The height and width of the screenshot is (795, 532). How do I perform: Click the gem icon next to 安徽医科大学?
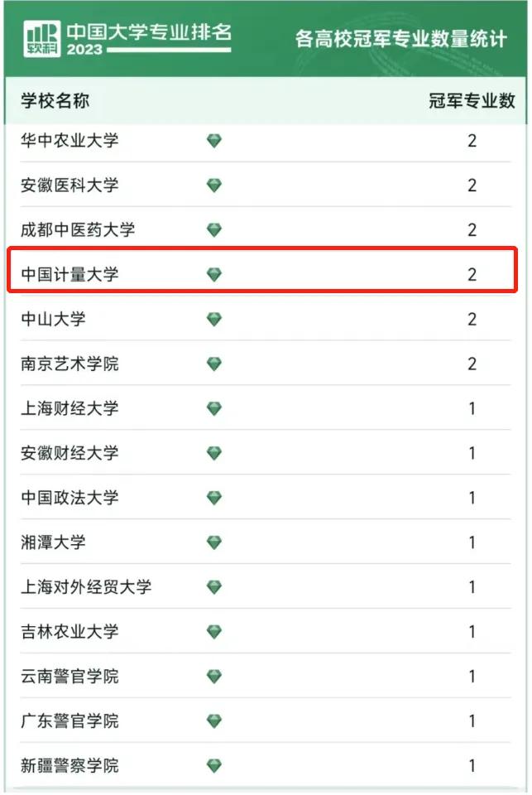tap(214, 185)
